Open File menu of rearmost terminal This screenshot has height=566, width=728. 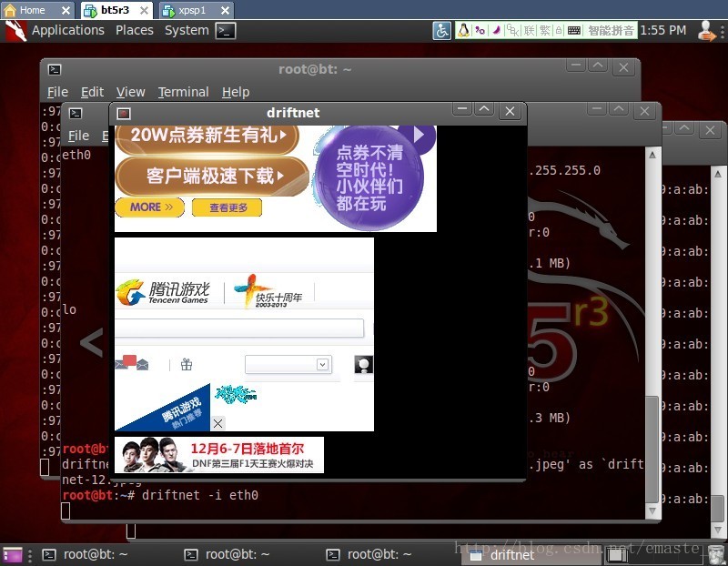(57, 92)
